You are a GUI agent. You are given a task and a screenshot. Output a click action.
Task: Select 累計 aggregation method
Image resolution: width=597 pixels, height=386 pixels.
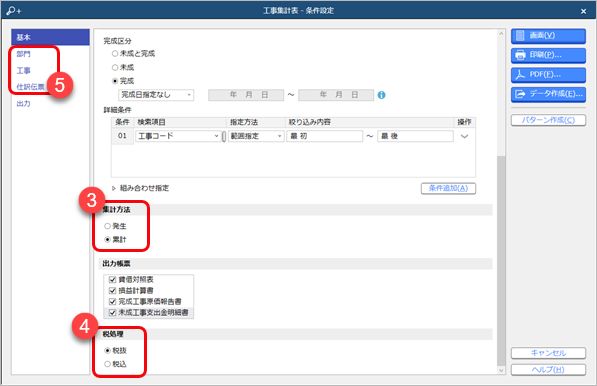pos(107,239)
